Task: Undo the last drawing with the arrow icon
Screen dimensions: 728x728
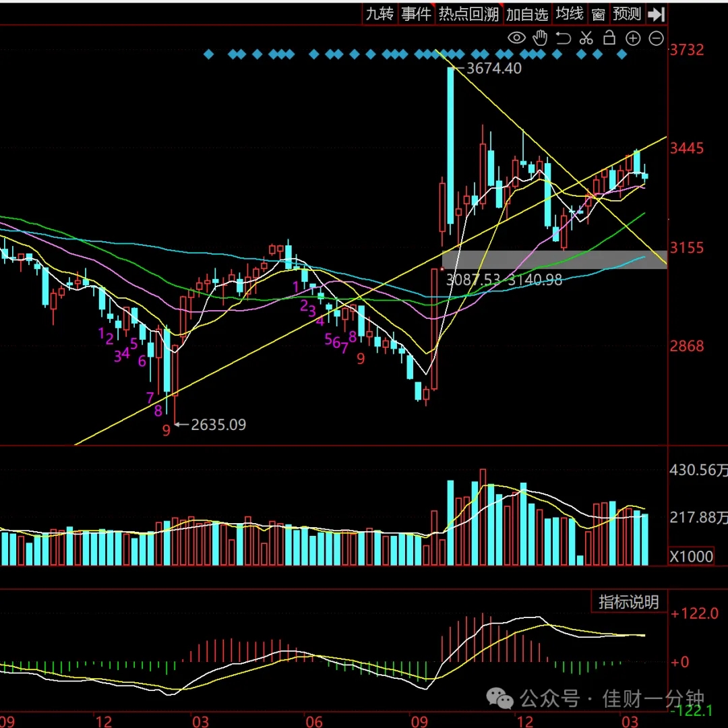Action: click(563, 38)
